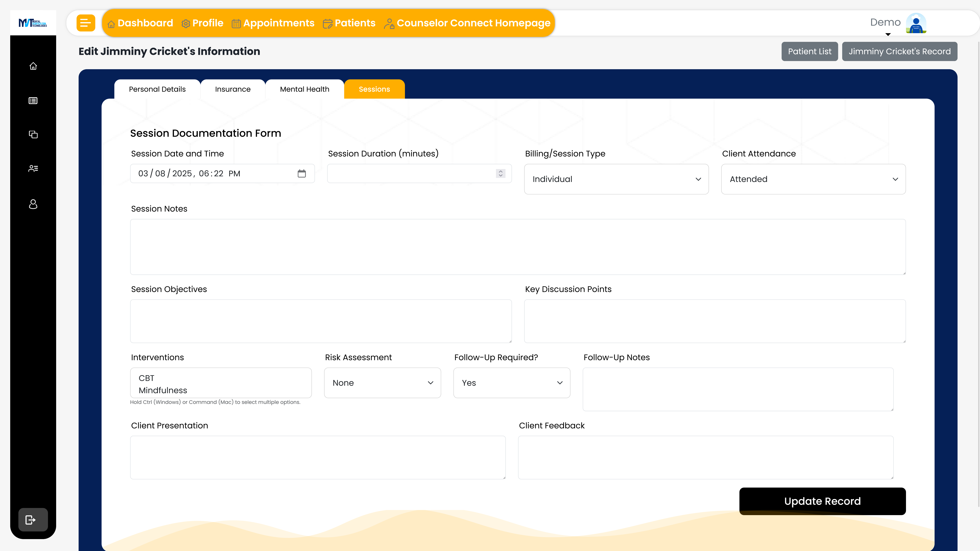The width and height of the screenshot is (980, 551).
Task: Click the Demo user avatar
Action: click(916, 23)
